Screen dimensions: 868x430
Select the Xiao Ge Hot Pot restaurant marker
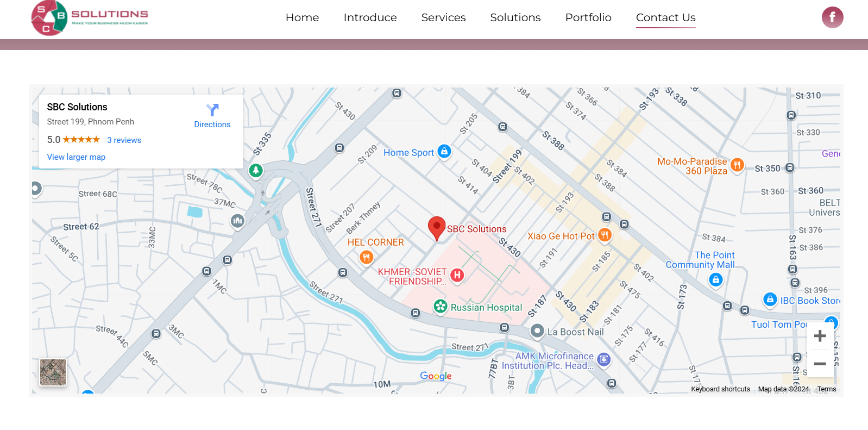click(x=605, y=235)
